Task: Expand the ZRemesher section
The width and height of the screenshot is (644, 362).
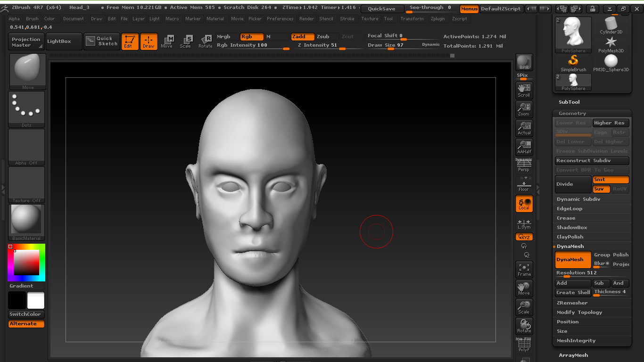Action: 572,303
